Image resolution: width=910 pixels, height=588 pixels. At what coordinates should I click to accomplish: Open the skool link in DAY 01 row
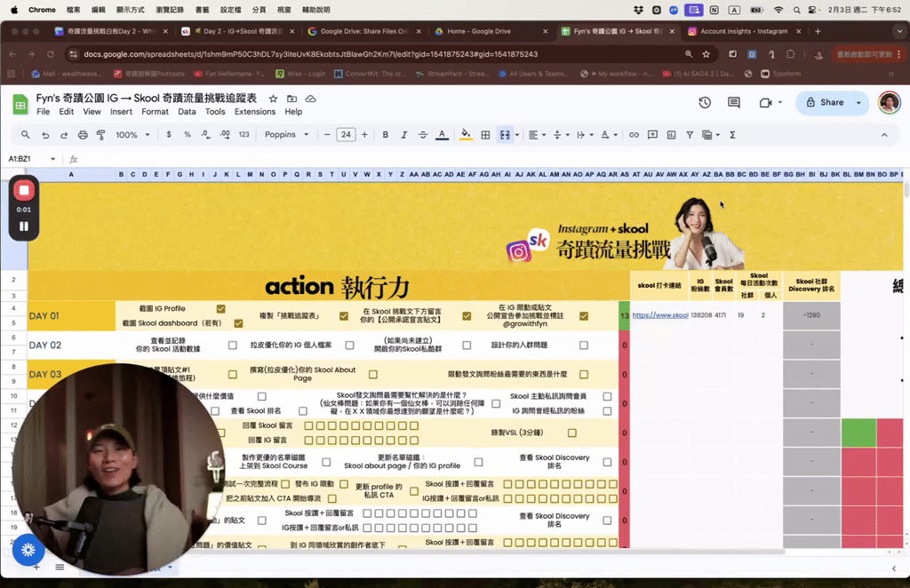pos(660,315)
